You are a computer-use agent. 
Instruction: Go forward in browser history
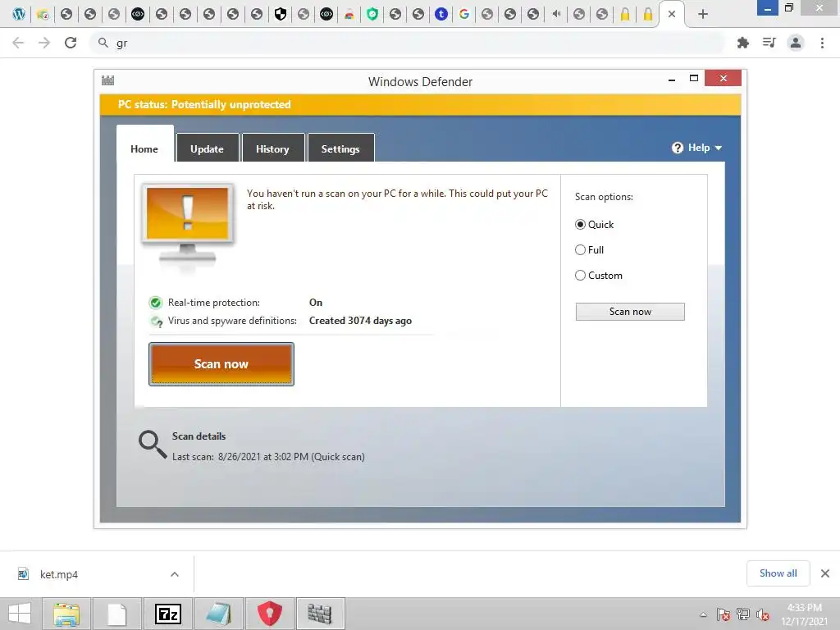[x=44, y=43]
